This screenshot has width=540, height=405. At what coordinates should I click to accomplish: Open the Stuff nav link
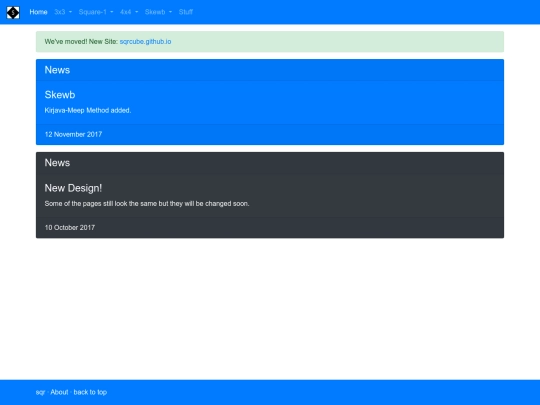[x=186, y=12]
